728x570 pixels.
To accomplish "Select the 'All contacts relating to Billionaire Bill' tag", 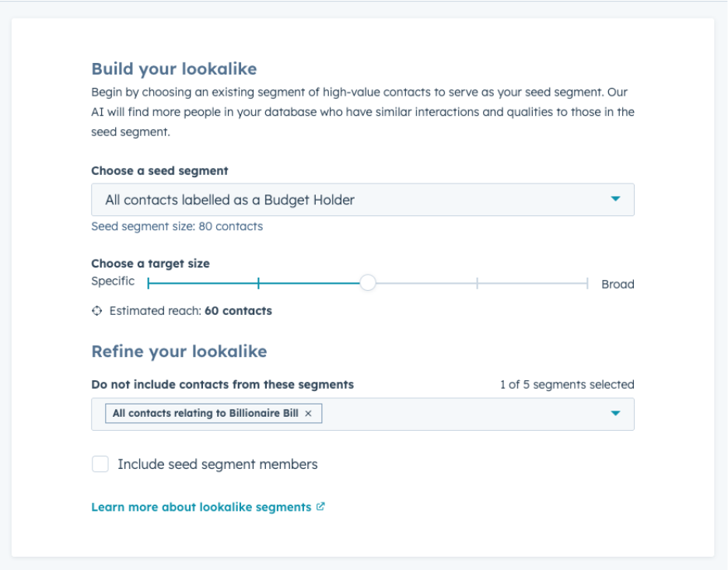I will pos(205,414).
